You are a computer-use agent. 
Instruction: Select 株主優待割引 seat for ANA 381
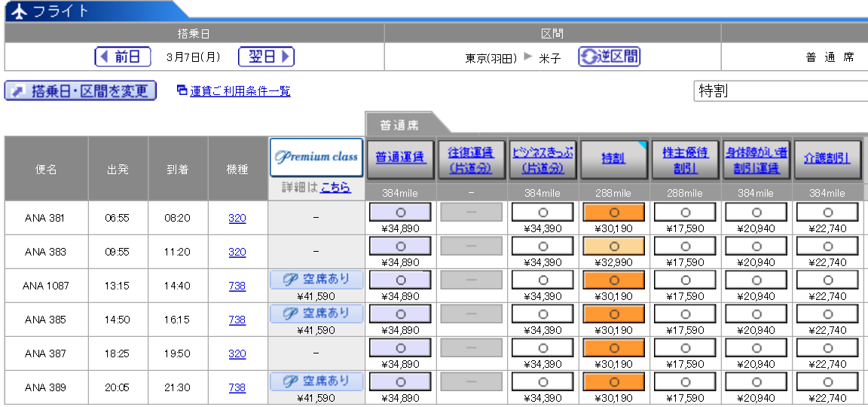pos(686,213)
